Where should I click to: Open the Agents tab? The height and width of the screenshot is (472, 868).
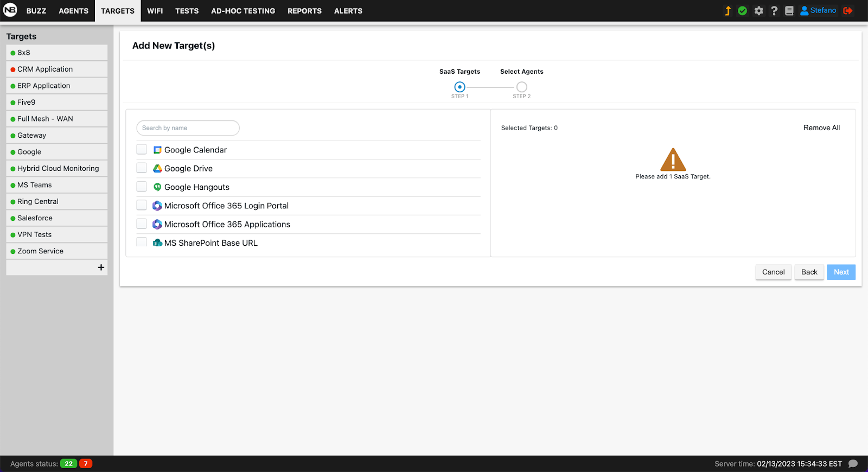point(74,11)
